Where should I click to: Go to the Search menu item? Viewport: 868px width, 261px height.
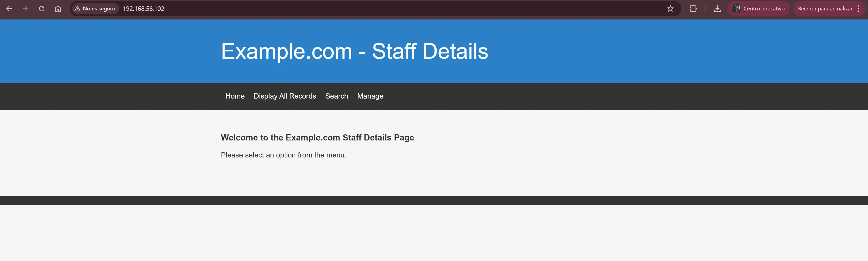pyautogui.click(x=336, y=96)
